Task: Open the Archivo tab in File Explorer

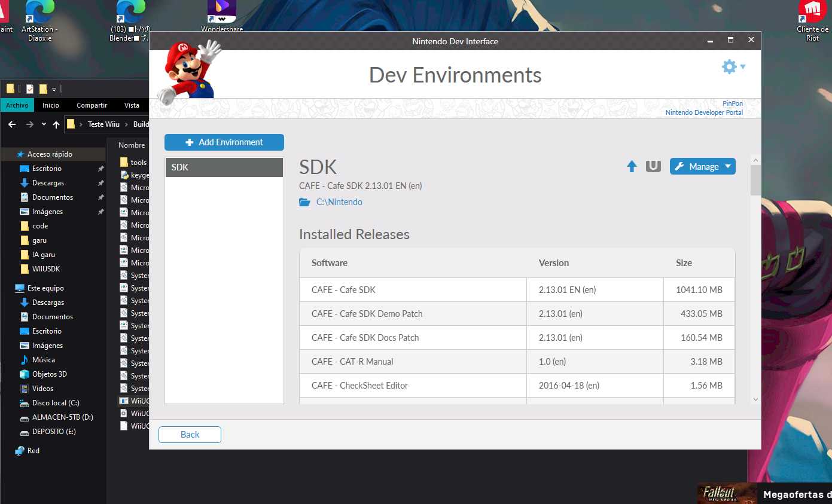Action: pyautogui.click(x=17, y=105)
